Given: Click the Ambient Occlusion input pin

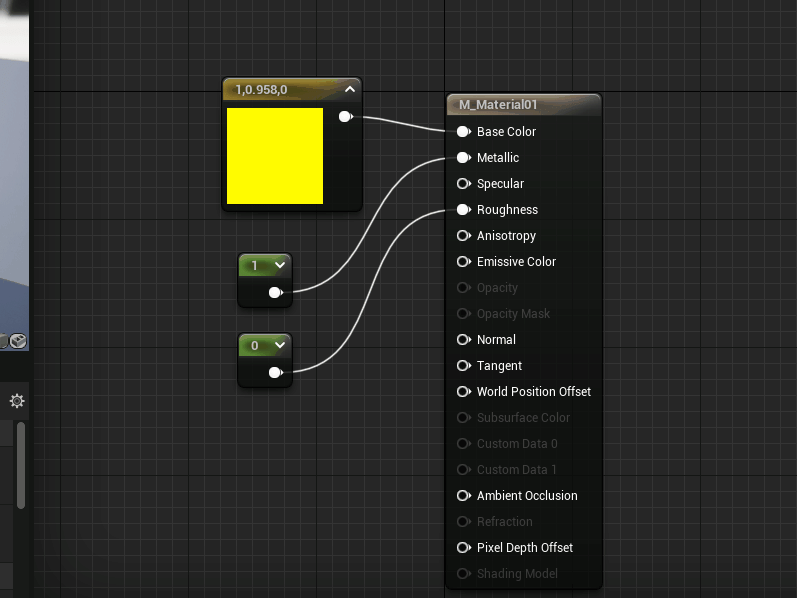Looking at the screenshot, I should coord(464,495).
